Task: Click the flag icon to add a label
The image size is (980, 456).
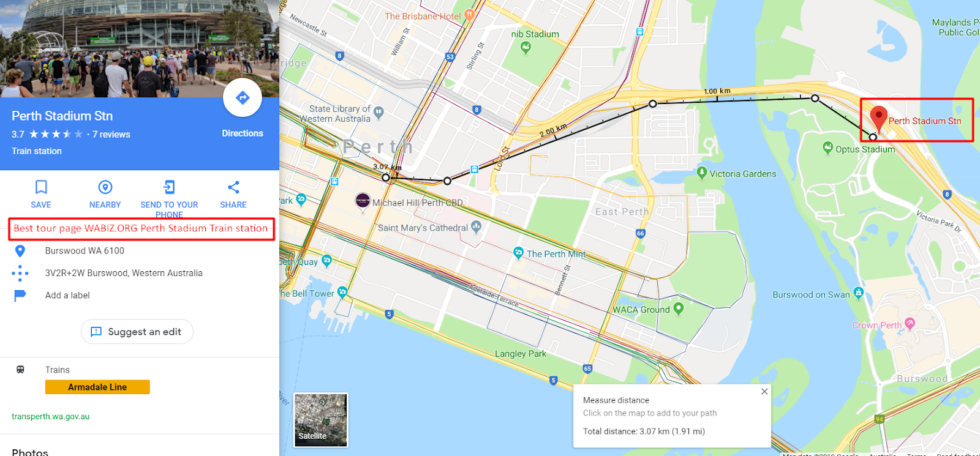Action: pyautogui.click(x=20, y=296)
